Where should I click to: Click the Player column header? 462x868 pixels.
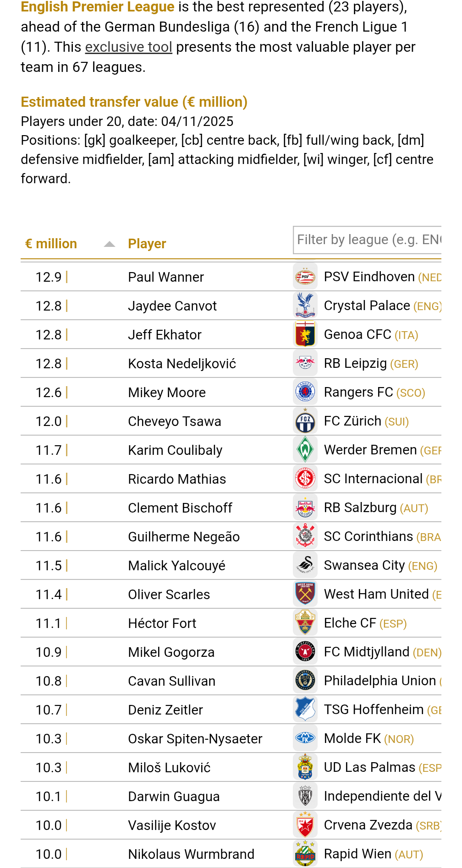(147, 244)
